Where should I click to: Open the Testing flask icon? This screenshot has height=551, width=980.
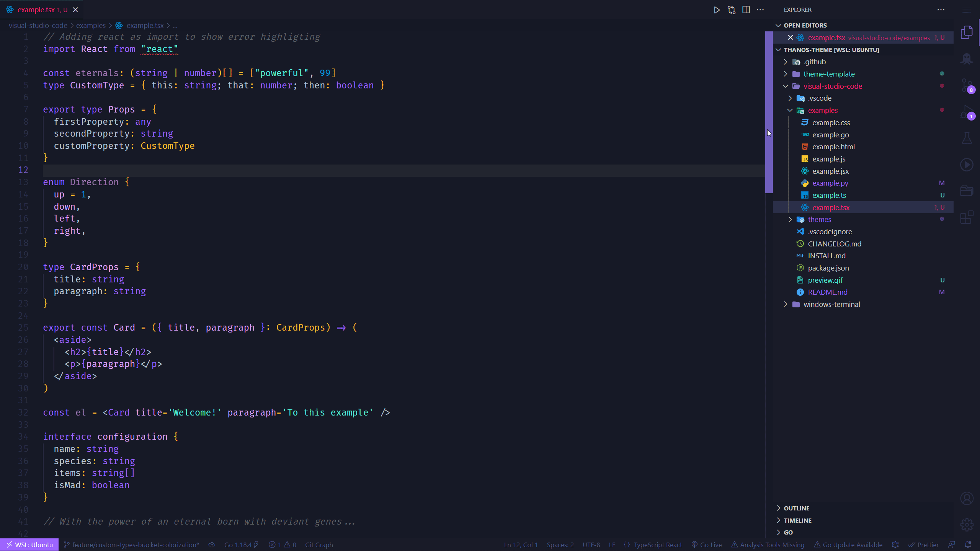coord(967,138)
